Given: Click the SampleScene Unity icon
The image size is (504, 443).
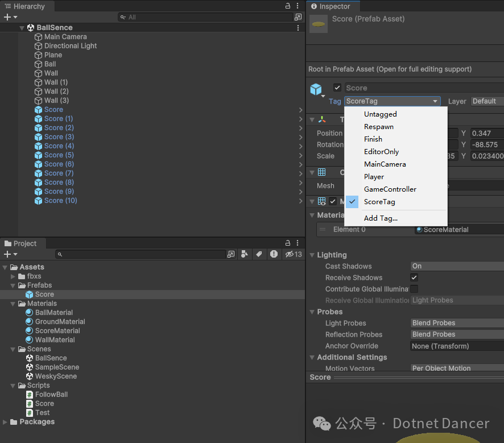Looking at the screenshot, I should pyautogui.click(x=29, y=367).
